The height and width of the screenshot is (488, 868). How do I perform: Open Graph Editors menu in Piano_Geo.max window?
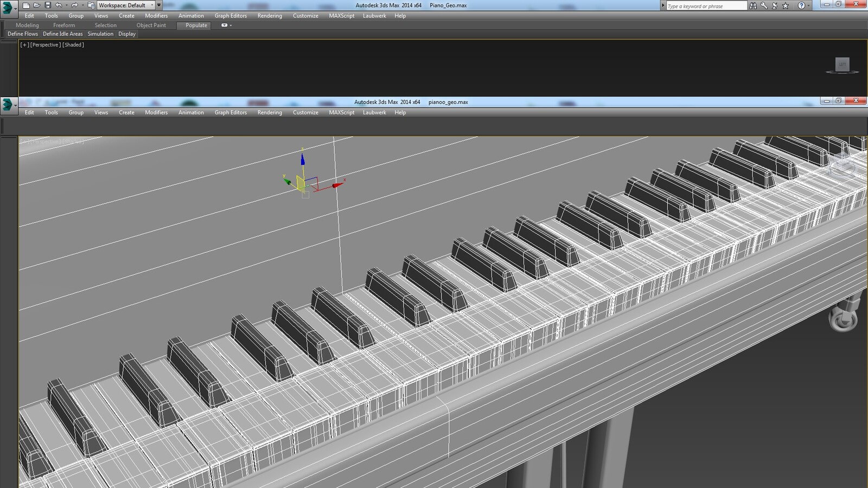[x=231, y=16]
